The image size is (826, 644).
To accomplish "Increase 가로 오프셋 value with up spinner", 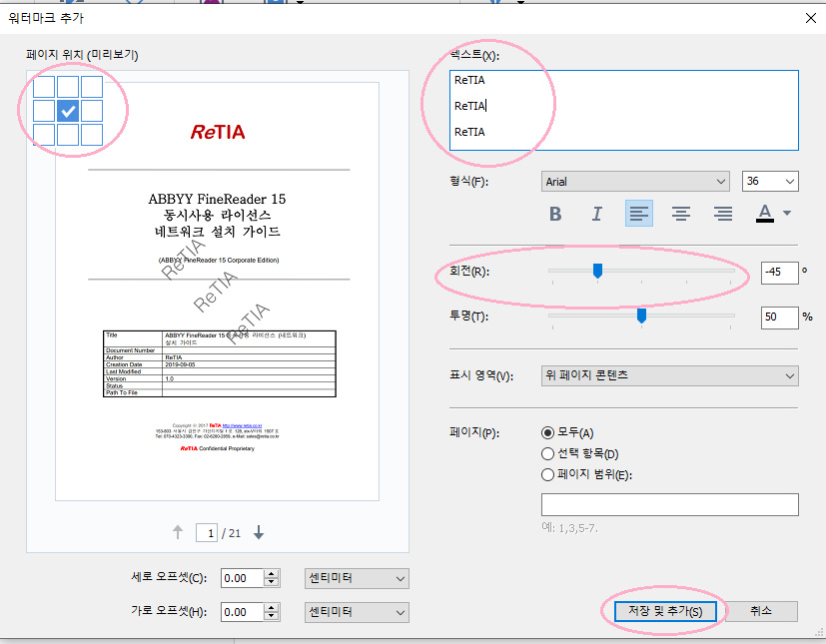I will (x=272, y=608).
